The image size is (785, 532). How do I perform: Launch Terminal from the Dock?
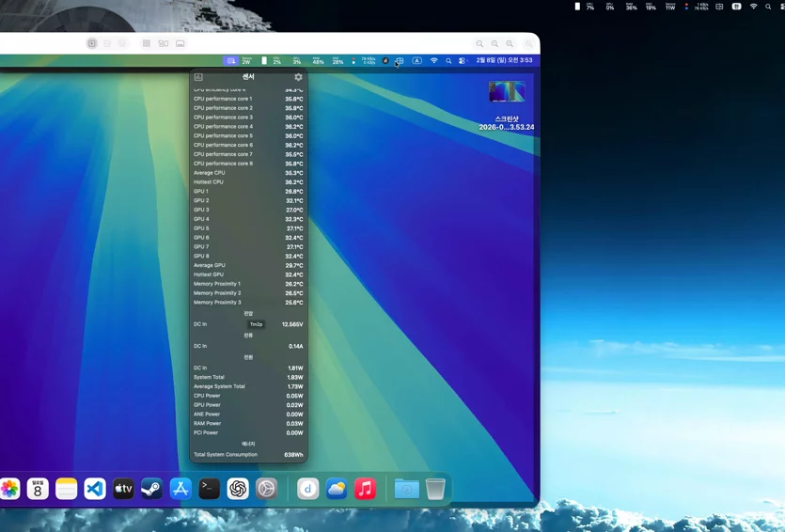[210, 489]
